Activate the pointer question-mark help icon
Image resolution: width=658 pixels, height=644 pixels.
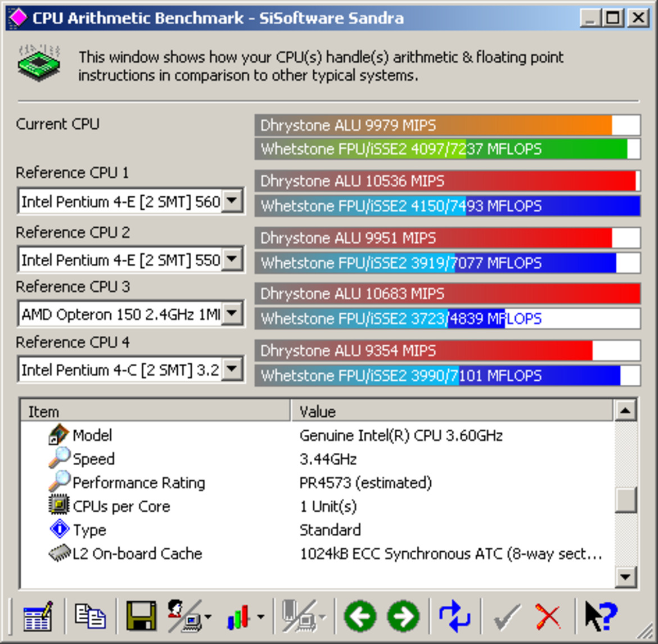(x=601, y=616)
